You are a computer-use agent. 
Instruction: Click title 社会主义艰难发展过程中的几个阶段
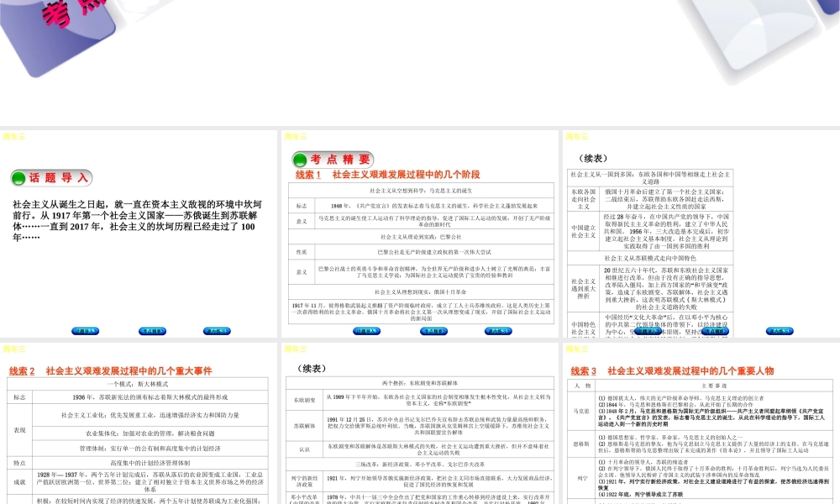(x=406, y=175)
